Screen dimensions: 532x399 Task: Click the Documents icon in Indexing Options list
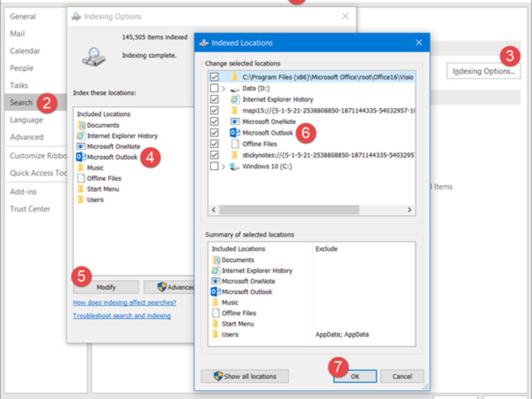point(81,125)
